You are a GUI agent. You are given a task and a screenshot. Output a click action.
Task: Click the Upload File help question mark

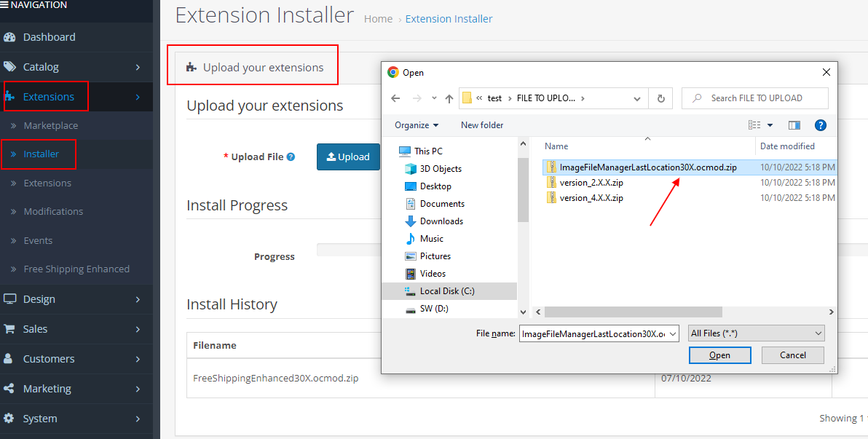click(x=290, y=156)
